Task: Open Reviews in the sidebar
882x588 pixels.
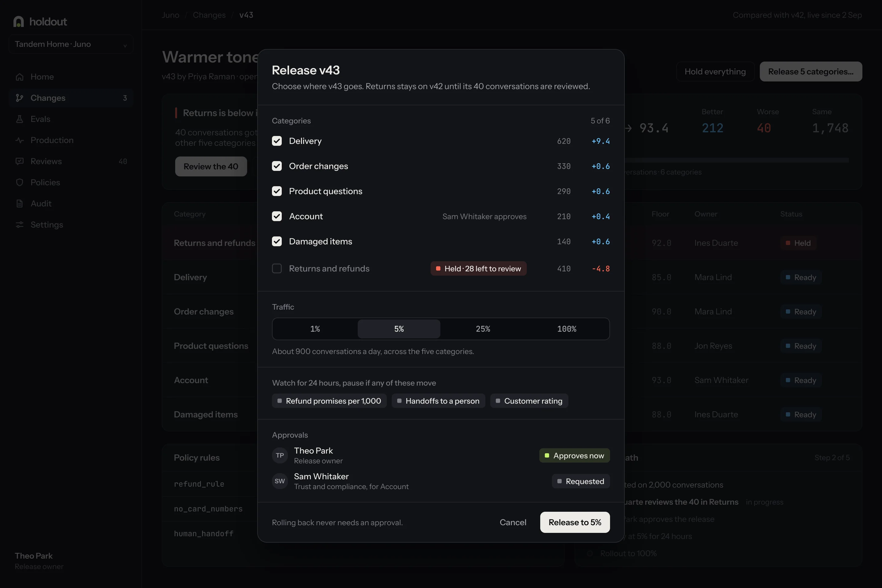Action: 71,161
